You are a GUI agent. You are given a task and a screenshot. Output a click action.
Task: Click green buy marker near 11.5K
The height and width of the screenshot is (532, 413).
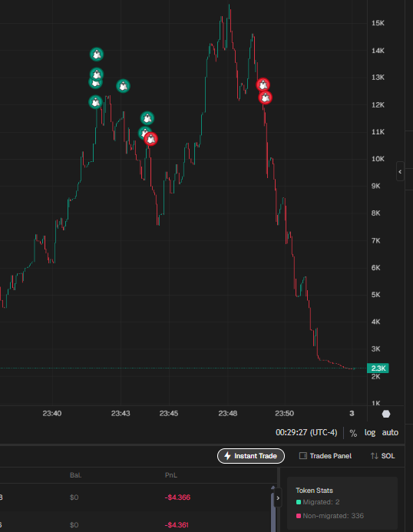(x=147, y=118)
